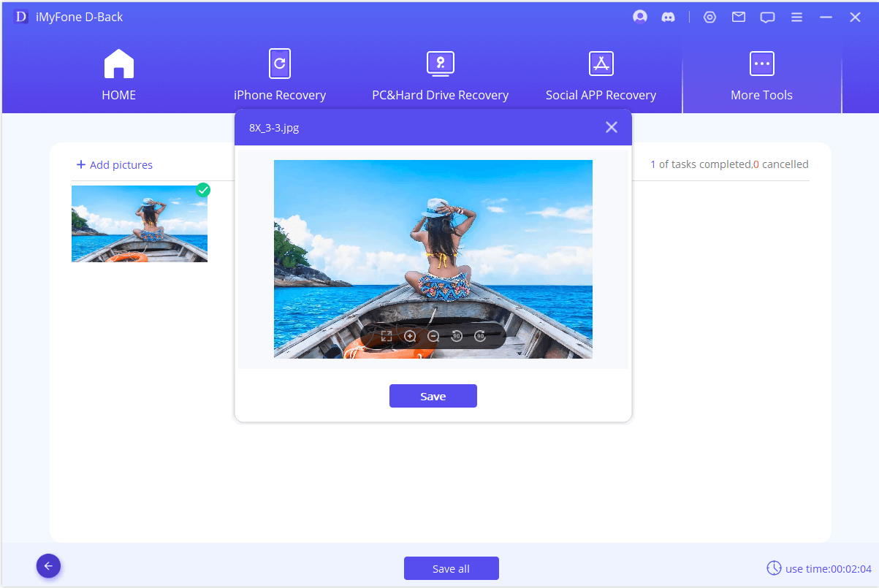879x588 pixels.
Task: Select the boat picture thumbnail
Action: 140,224
